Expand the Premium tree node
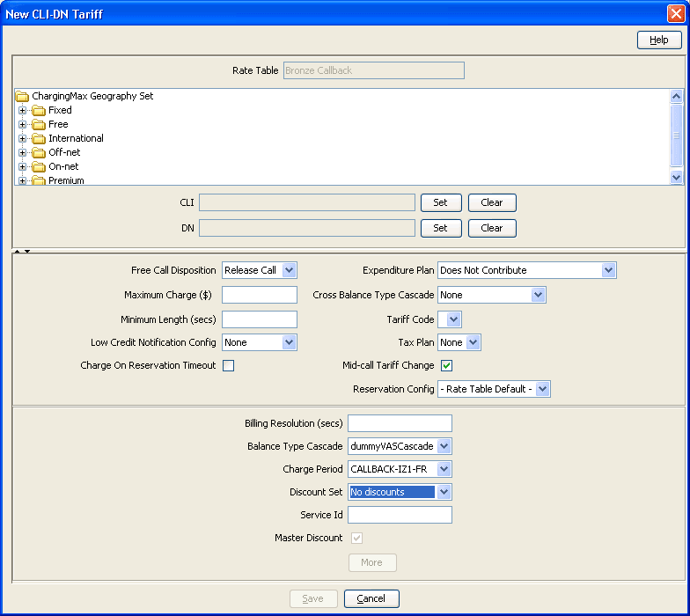Image resolution: width=690 pixels, height=616 pixels. click(23, 181)
